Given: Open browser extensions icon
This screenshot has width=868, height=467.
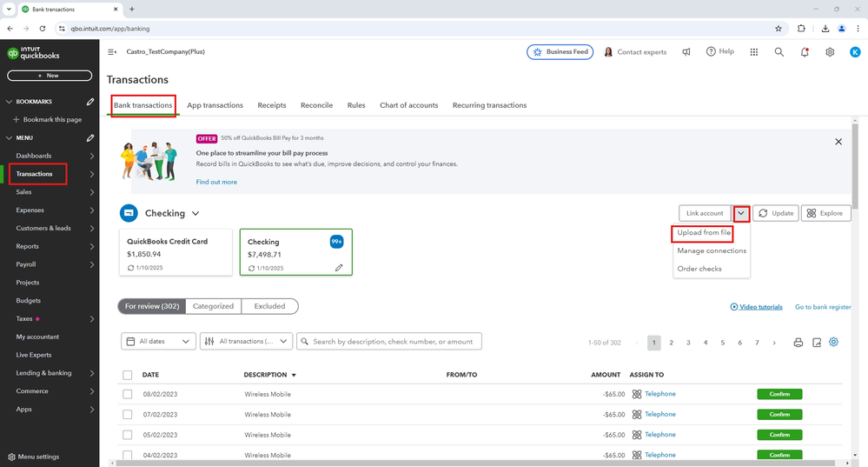Looking at the screenshot, I should (x=801, y=28).
